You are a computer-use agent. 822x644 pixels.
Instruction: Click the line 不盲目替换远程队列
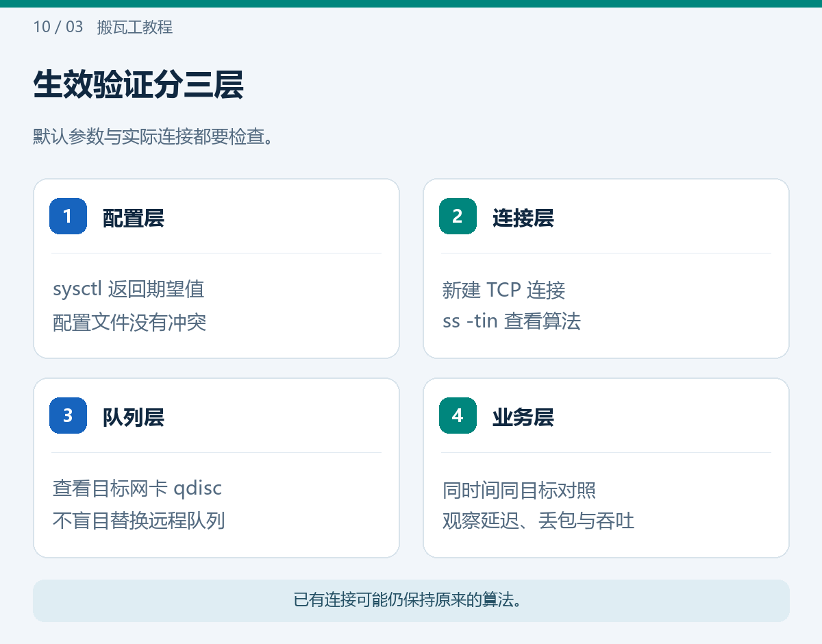click(139, 521)
